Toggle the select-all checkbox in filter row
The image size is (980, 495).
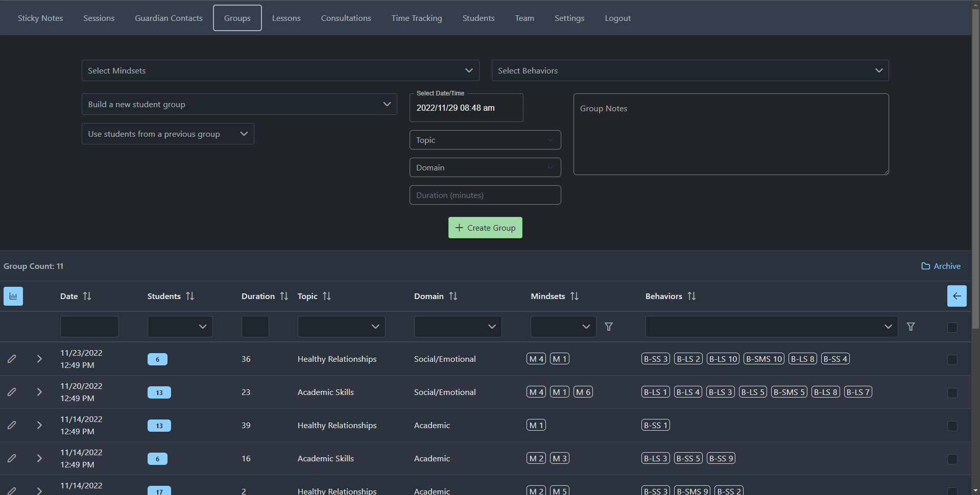[x=952, y=327]
